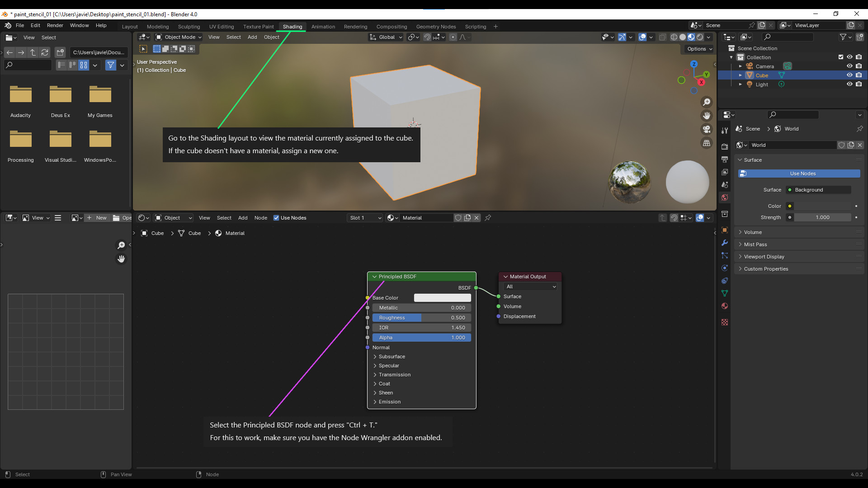868x488 pixels.
Task: Uncheck the Collection exclude checkbox
Action: pos(841,57)
